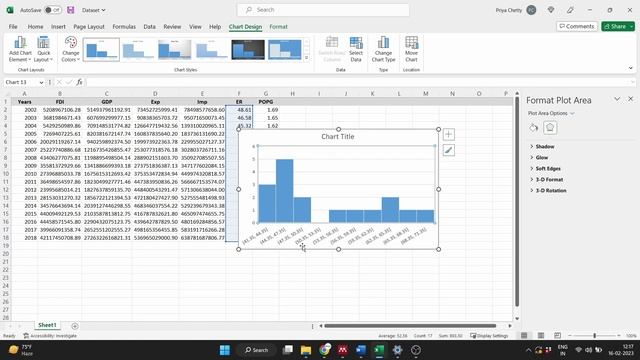Expand the Chart Styles gallery more arrow
640x360 pixels.
pos(307,58)
